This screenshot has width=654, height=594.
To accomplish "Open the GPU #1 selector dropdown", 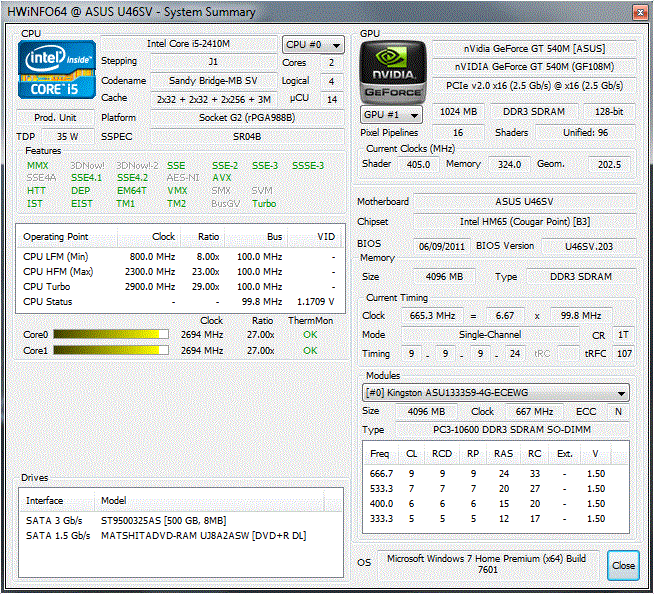I will click(x=391, y=114).
